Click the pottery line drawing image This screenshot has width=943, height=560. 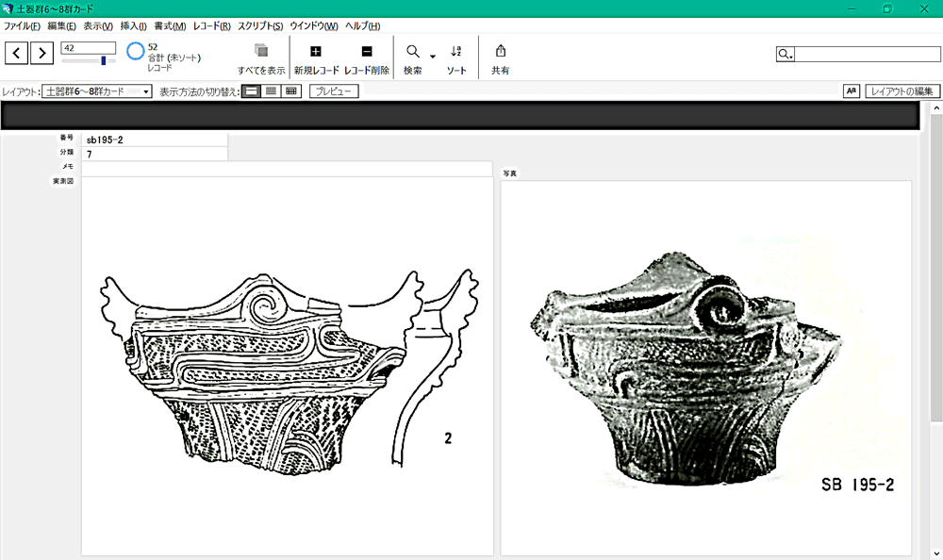tap(288, 367)
